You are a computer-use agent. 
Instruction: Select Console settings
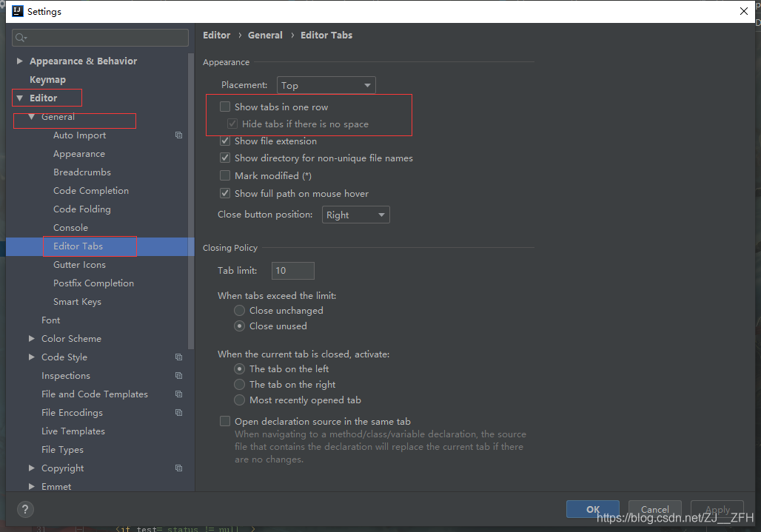click(71, 227)
